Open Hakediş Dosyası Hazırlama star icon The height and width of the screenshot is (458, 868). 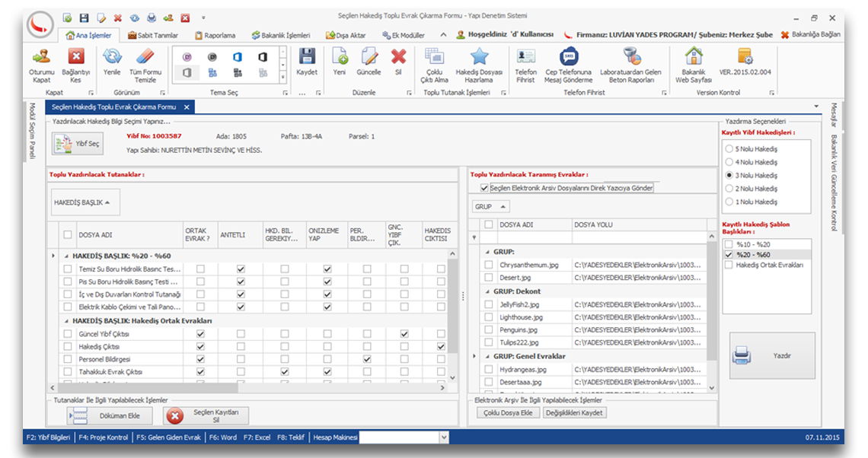479,57
